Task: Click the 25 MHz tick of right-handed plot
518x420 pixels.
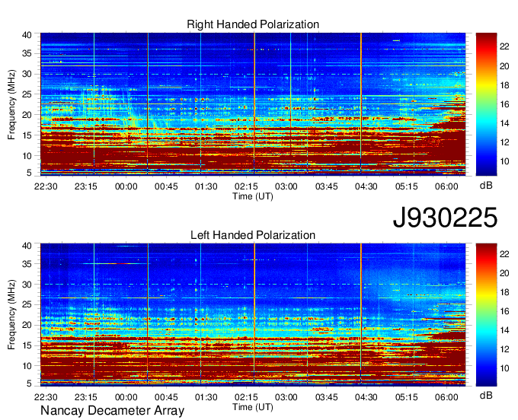Action: [x=27, y=94]
